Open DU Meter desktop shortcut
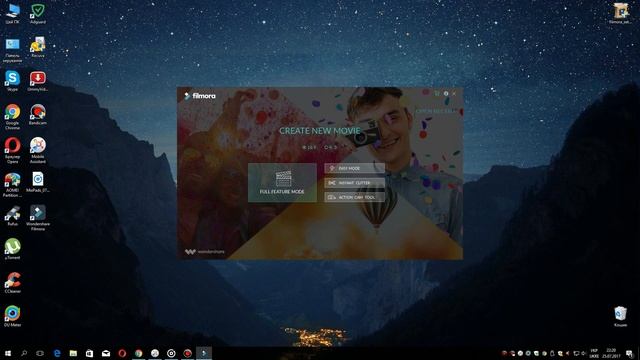The image size is (640, 360). (x=12, y=316)
